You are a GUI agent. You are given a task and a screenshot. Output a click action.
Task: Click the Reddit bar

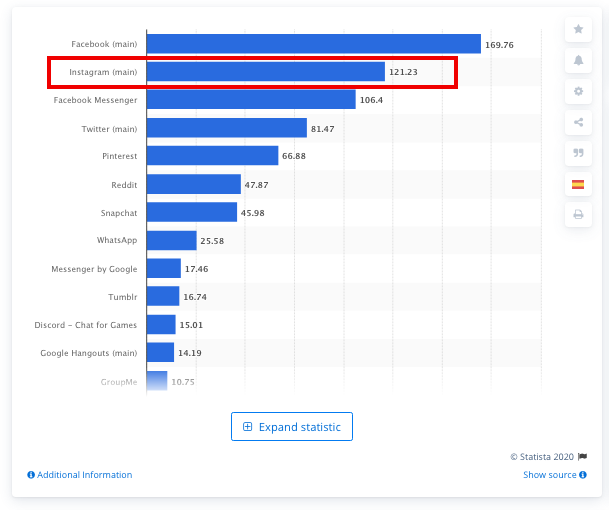click(194, 184)
